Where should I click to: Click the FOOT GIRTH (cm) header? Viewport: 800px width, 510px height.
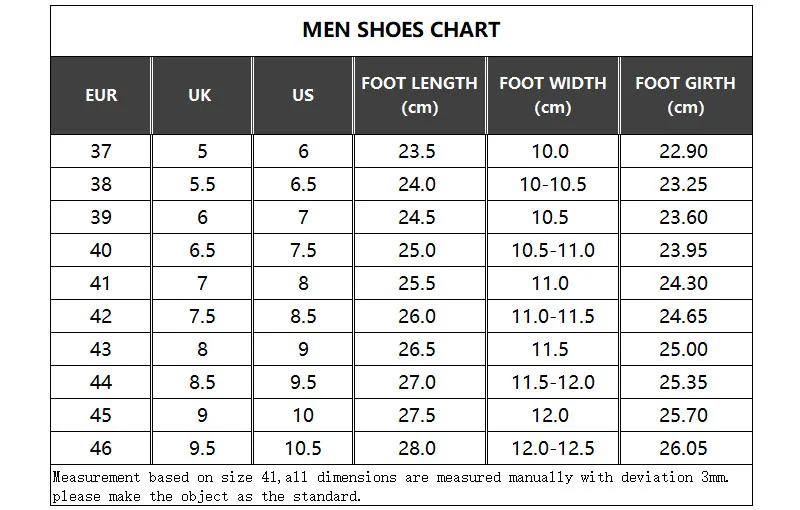click(x=684, y=95)
